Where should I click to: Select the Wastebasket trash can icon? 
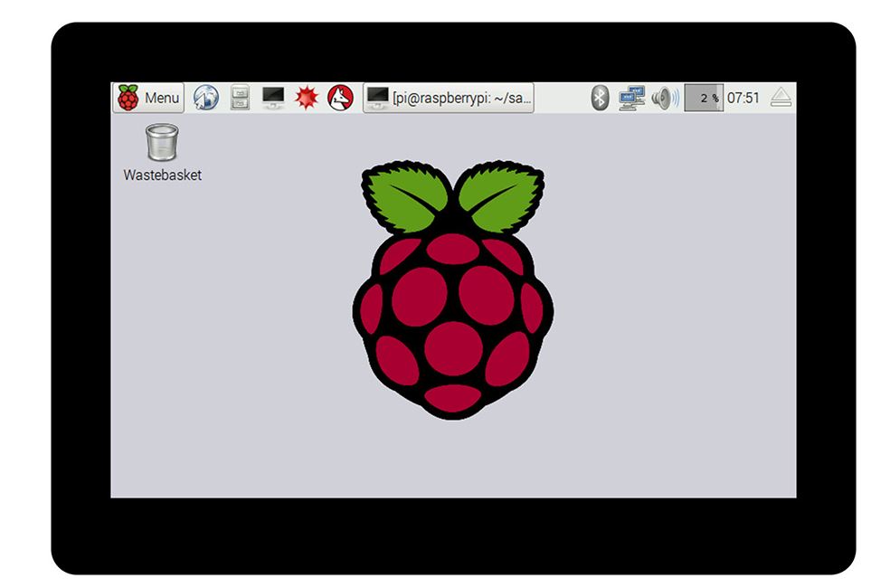(162, 143)
